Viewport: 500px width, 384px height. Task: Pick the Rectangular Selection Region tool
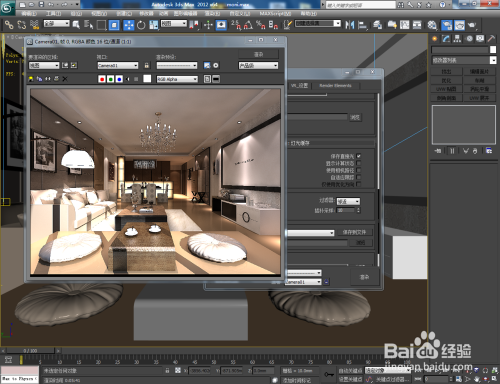tap(101, 25)
